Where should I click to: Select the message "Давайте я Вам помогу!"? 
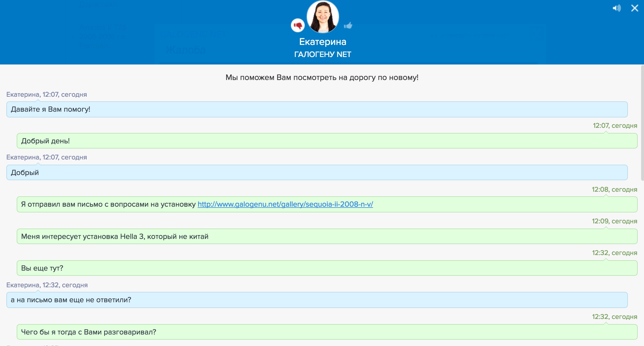(51, 109)
